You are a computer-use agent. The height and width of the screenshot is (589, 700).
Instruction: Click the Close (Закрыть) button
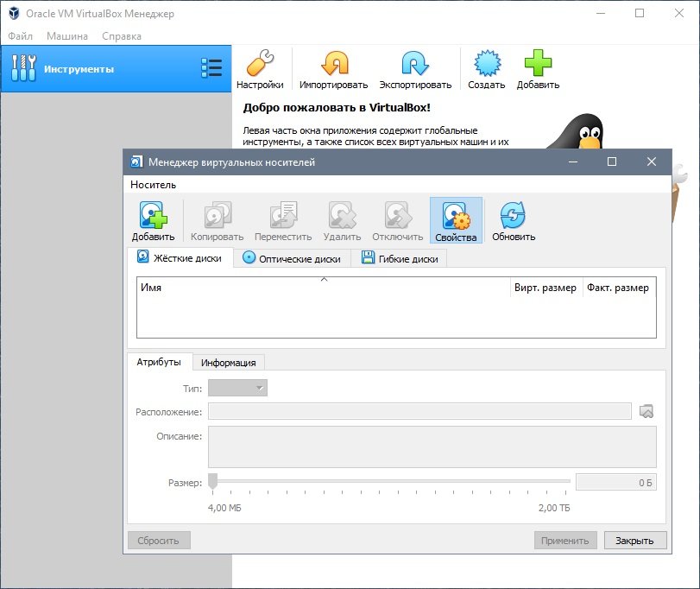[635, 541]
